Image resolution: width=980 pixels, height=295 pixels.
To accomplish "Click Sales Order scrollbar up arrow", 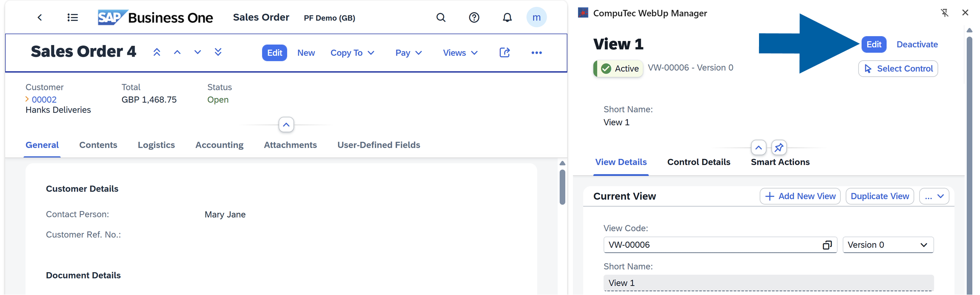I will [x=563, y=163].
